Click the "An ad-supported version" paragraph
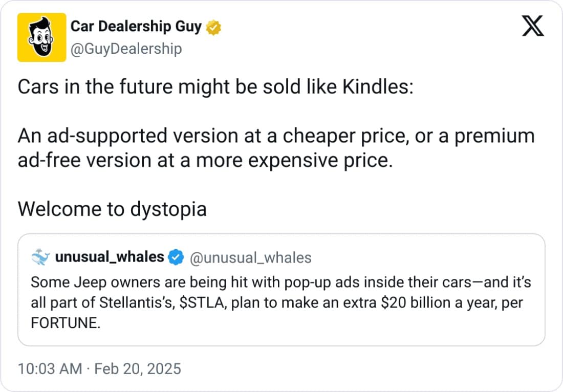 point(275,136)
